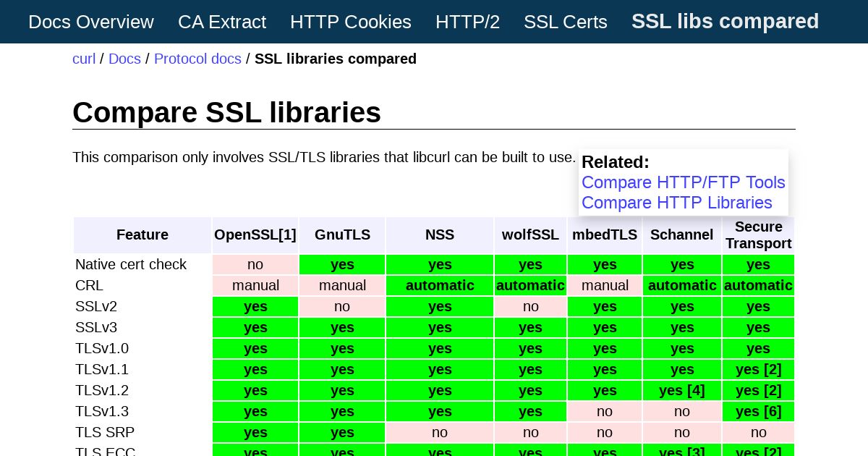Click GnuTLS 'yes' in Native cert check row

pyautogui.click(x=342, y=264)
